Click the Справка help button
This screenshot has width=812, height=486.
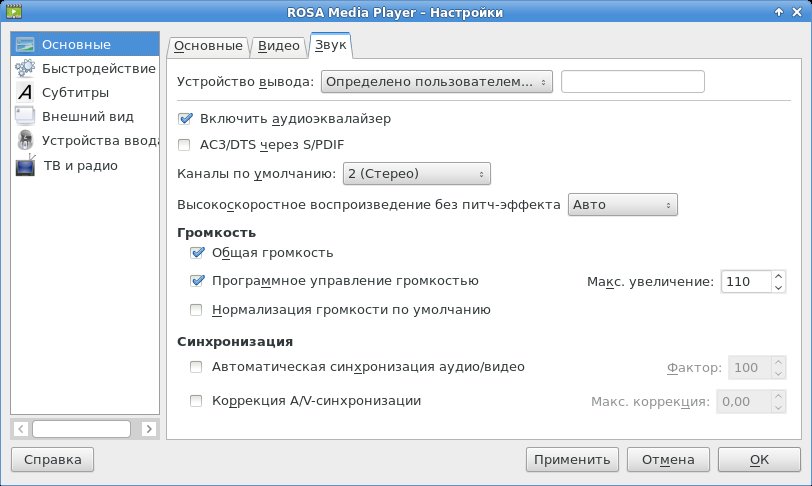(x=52, y=460)
